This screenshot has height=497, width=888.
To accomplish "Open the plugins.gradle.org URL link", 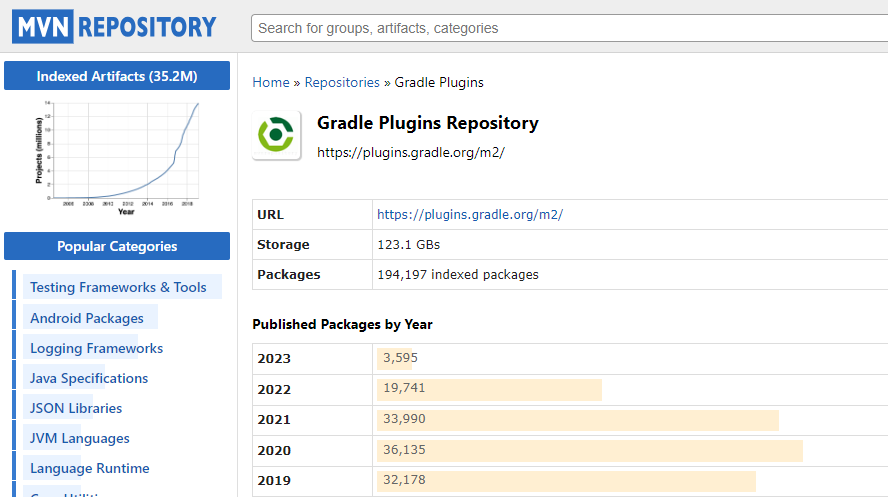I will pos(470,214).
